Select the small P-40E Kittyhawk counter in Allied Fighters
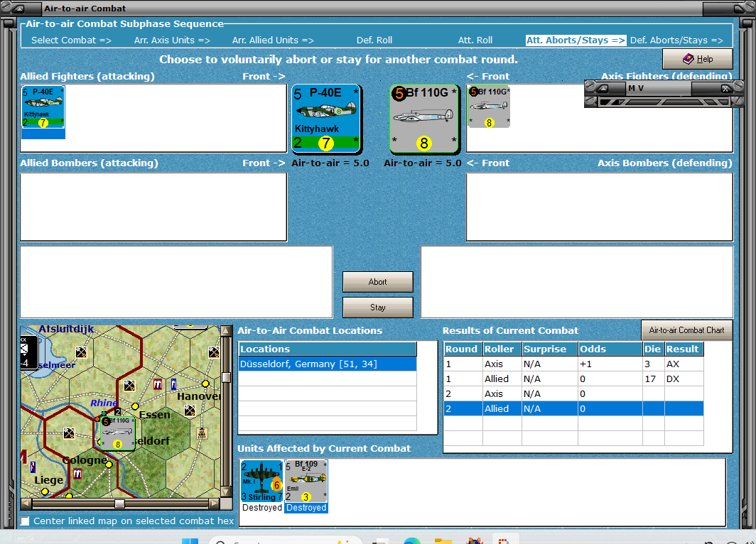The height and width of the screenshot is (544, 756). coord(43,107)
